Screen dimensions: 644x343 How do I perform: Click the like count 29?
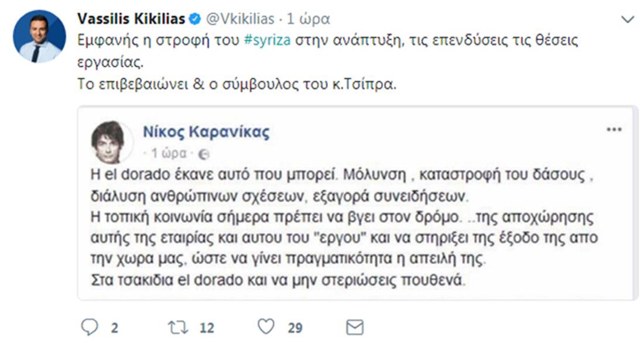pyautogui.click(x=296, y=327)
